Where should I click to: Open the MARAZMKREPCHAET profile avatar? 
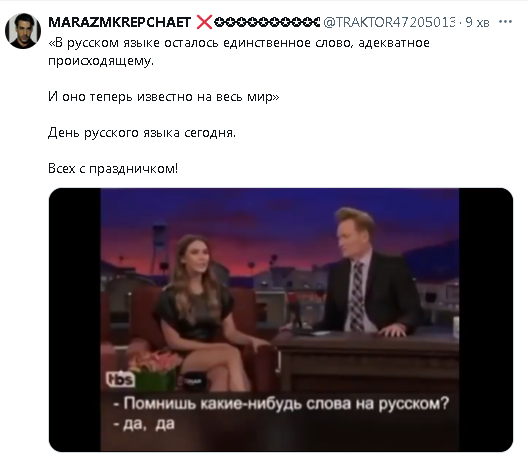[x=23, y=31]
